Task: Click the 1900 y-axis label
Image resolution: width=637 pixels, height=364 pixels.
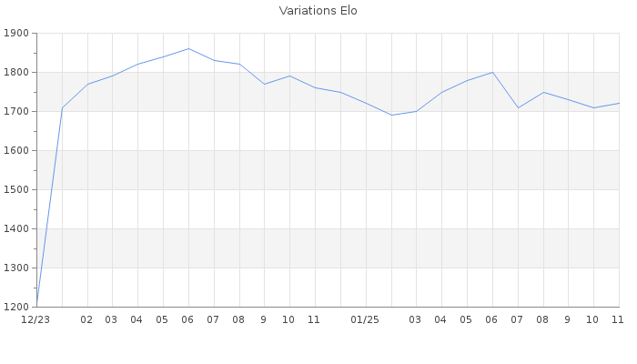Action: [15, 34]
